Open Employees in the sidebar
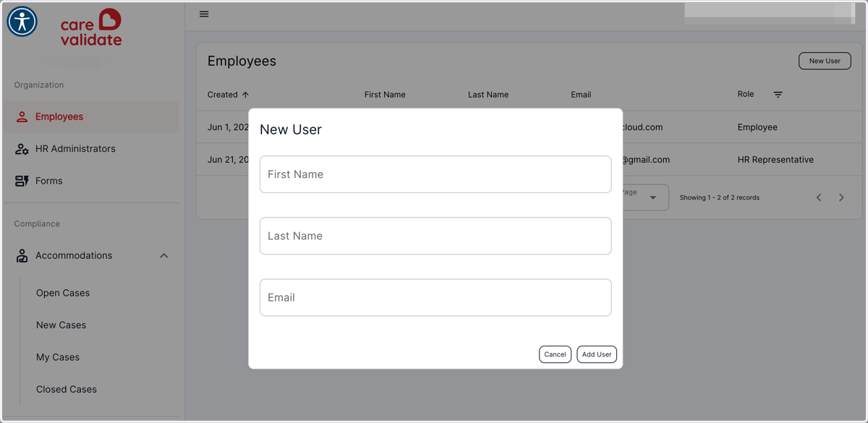 pyautogui.click(x=91, y=116)
